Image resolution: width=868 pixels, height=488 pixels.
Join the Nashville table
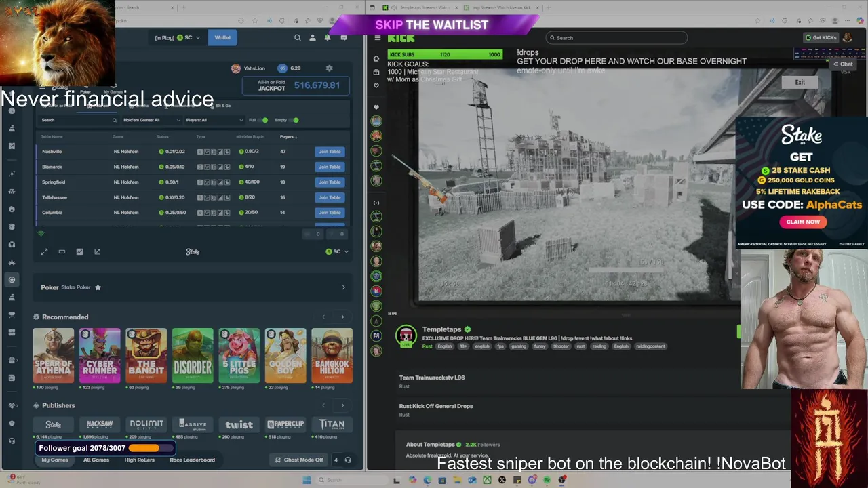pyautogui.click(x=330, y=152)
